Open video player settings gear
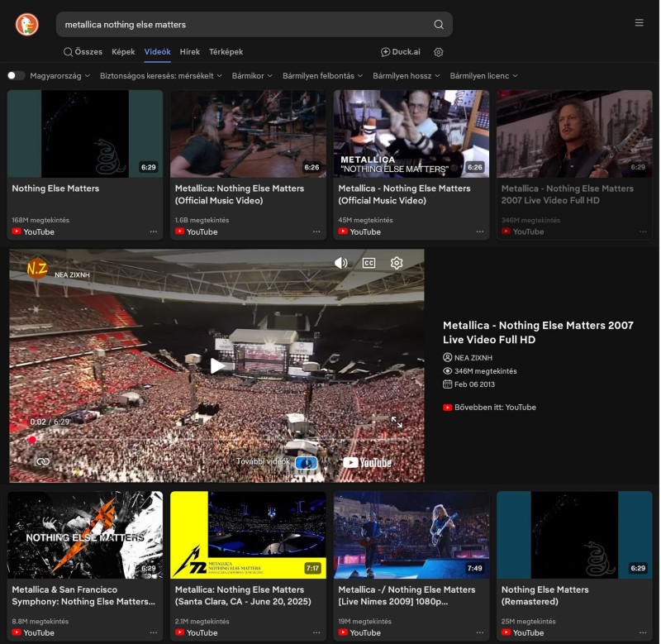This screenshot has height=644, width=661. click(x=397, y=263)
